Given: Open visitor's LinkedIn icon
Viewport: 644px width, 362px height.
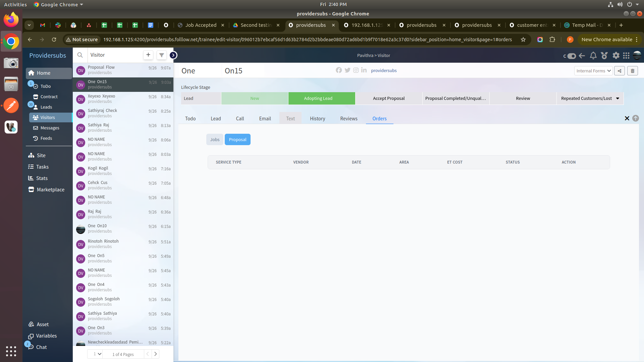Looking at the screenshot, I should point(364,70).
